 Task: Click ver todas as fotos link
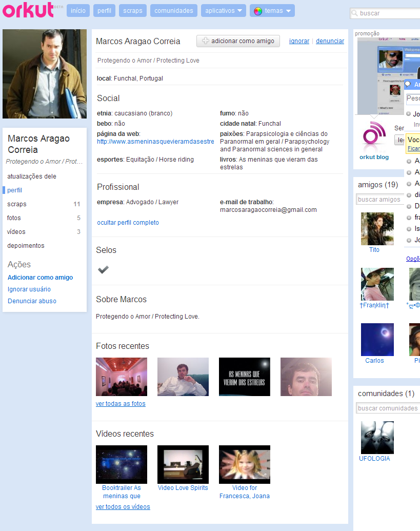tap(121, 404)
